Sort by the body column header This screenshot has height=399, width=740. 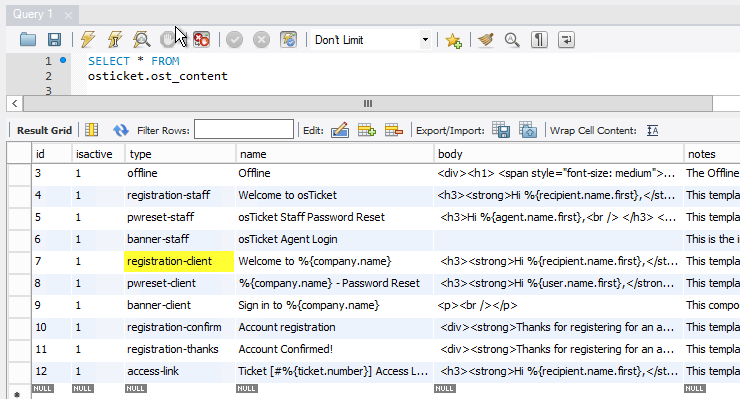click(x=558, y=154)
